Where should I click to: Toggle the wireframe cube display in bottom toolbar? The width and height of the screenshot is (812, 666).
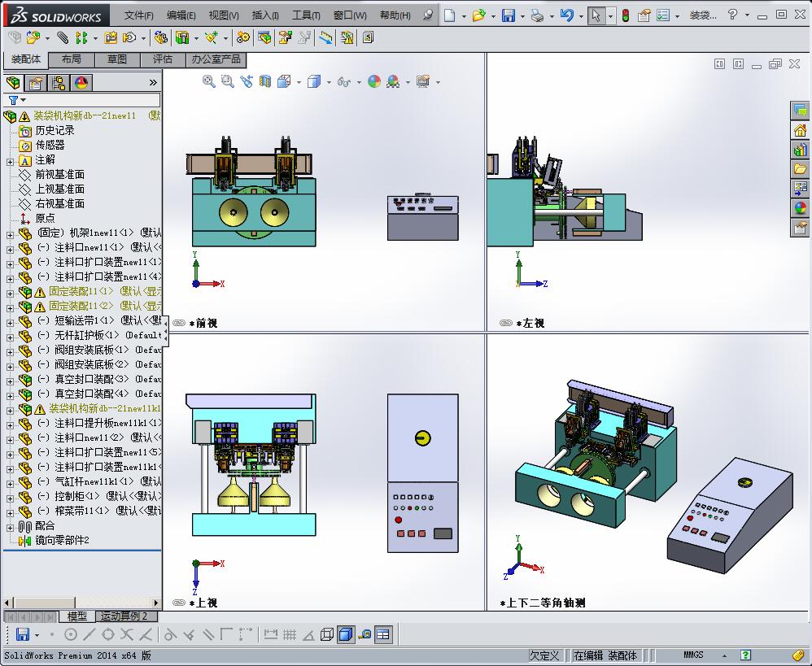[x=327, y=634]
